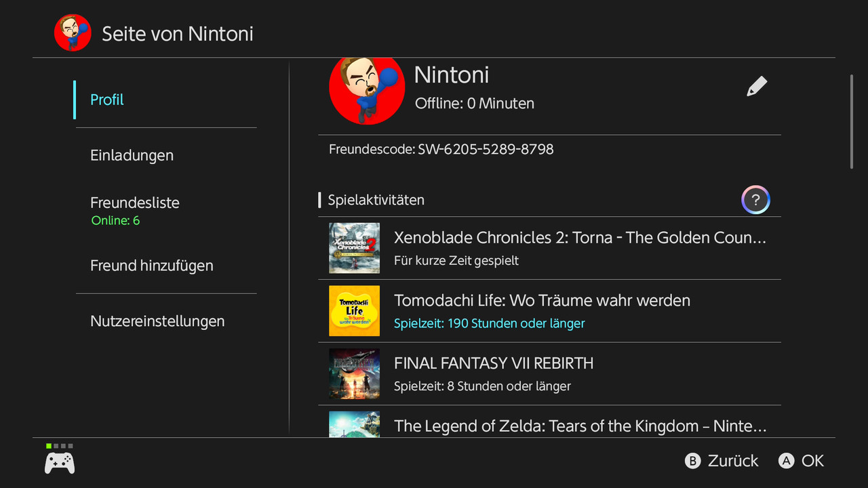This screenshot has height=488, width=868.
Task: Click the A button OK icon
Action: 786,461
